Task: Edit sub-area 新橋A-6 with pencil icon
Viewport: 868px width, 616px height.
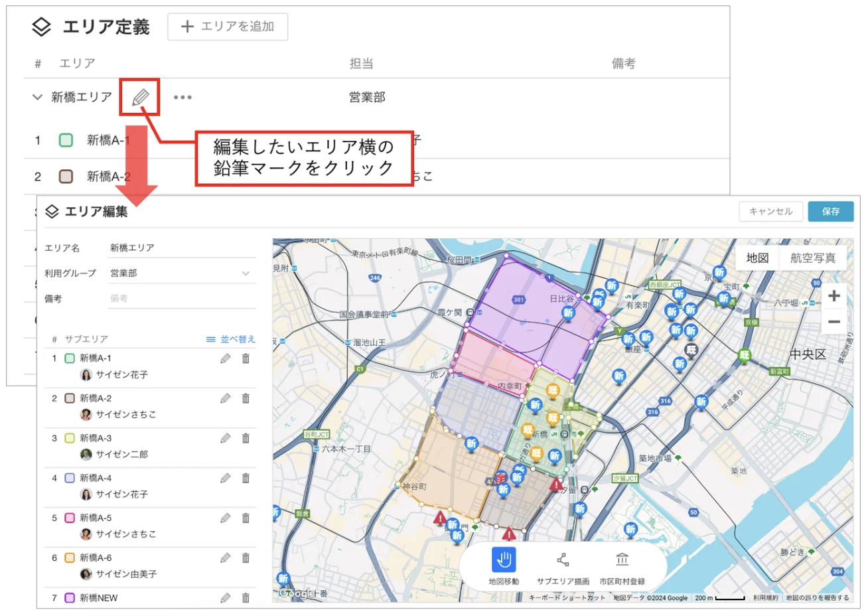Action: pos(226,558)
